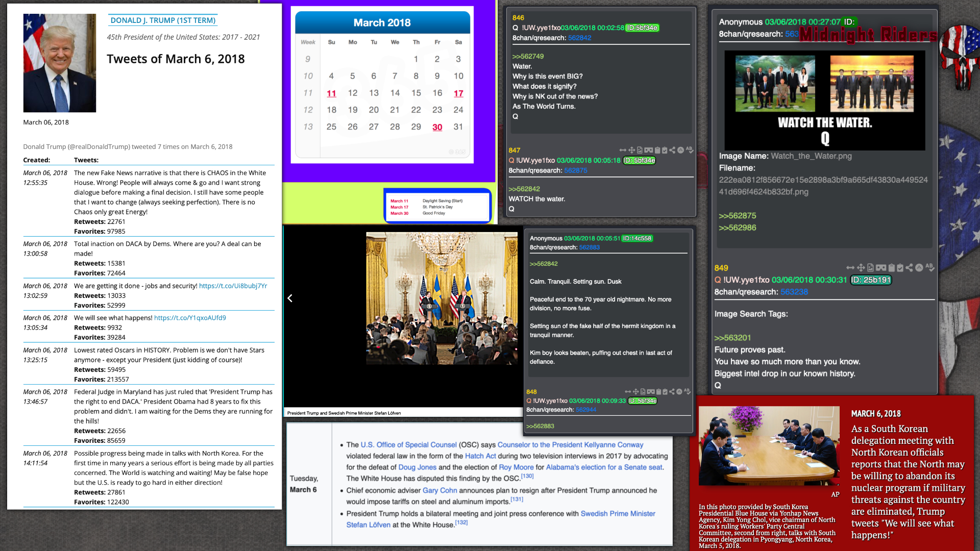Click ID badge 25b191 on post 849
Screen dimensions: 980x551
coord(871,280)
